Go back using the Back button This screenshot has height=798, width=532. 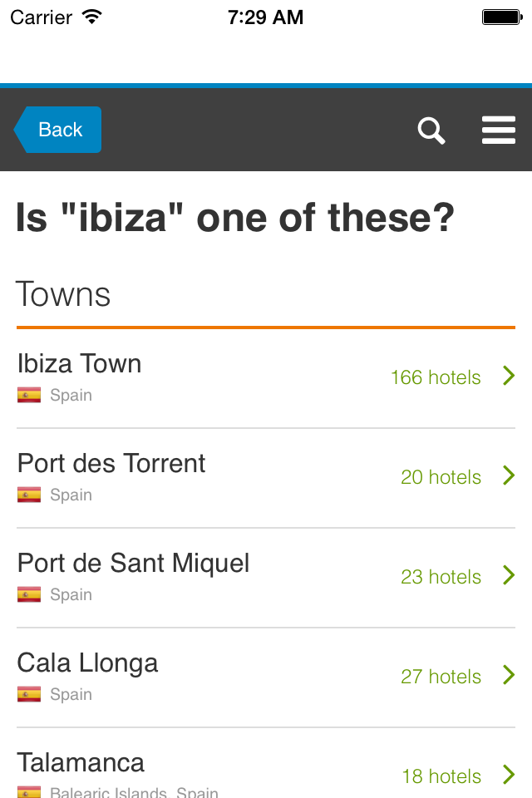(x=57, y=130)
